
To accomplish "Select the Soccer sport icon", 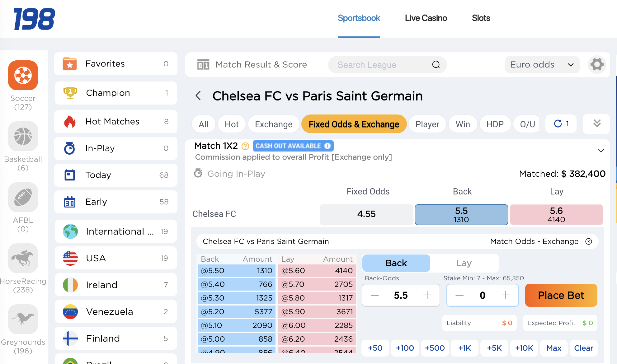I will [23, 76].
